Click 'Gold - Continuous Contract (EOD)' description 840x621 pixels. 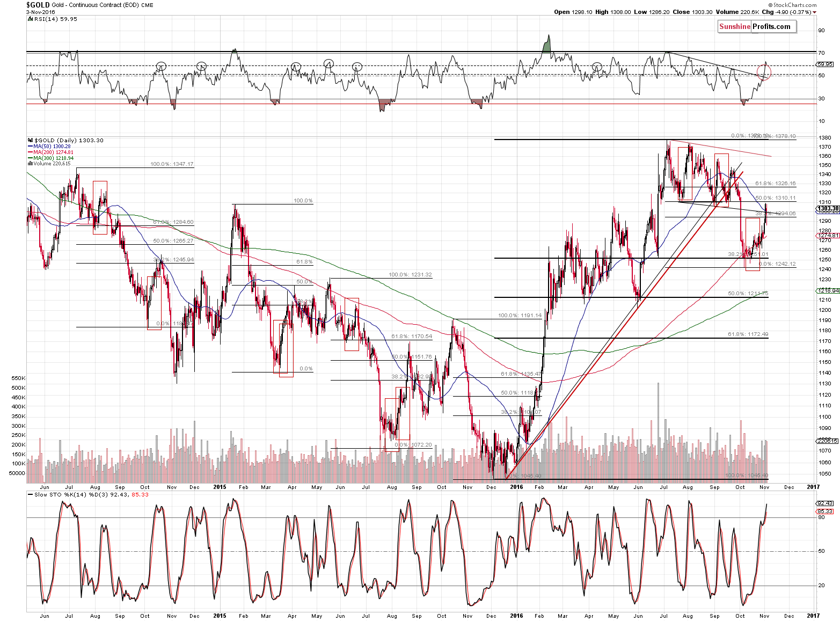click(95, 5)
